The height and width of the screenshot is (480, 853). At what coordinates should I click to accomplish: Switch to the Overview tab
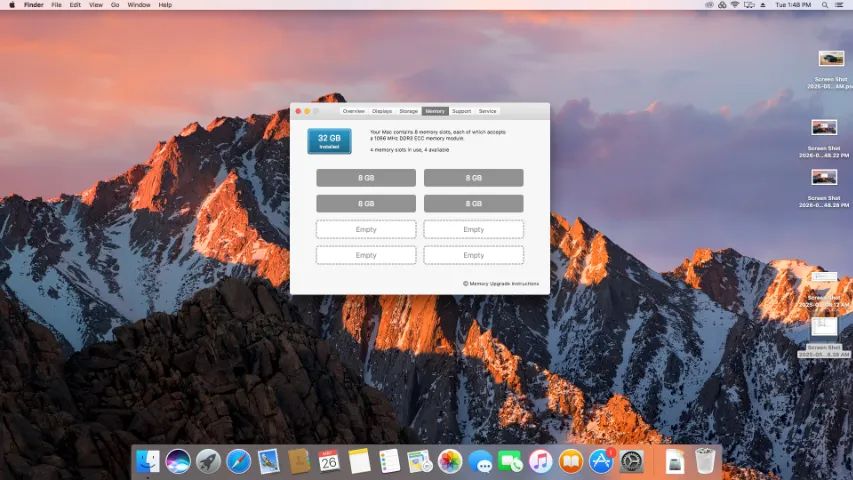pyautogui.click(x=354, y=111)
